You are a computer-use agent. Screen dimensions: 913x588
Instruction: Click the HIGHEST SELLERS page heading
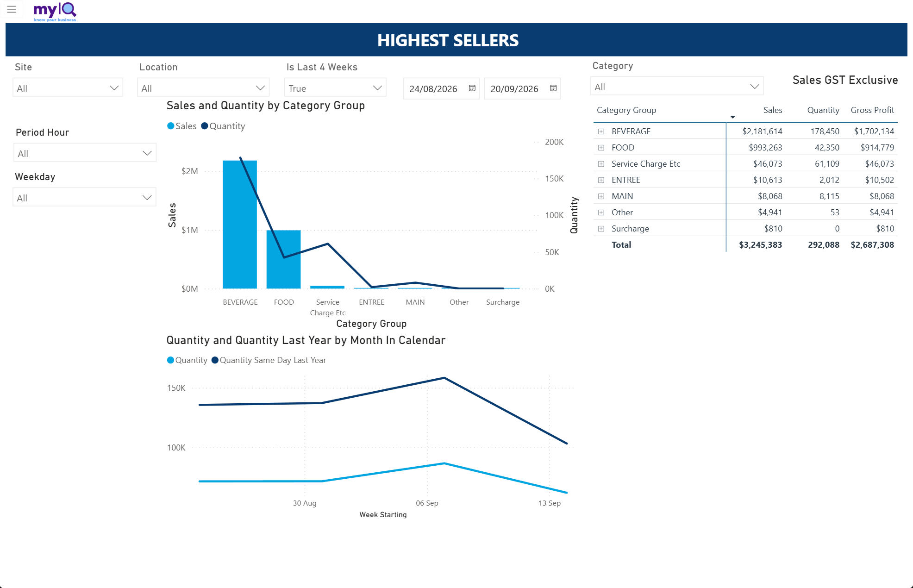(448, 40)
